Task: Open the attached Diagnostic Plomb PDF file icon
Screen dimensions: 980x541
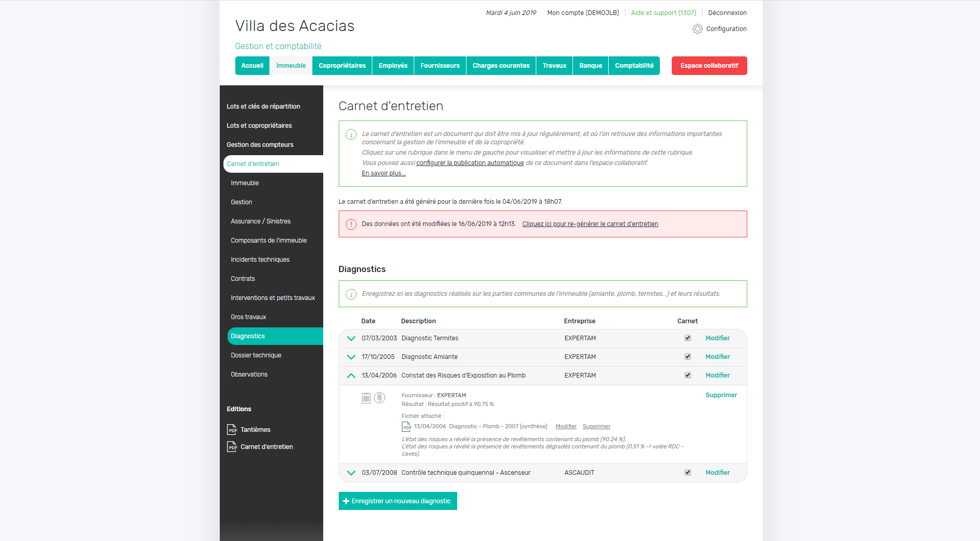Action: [406, 427]
